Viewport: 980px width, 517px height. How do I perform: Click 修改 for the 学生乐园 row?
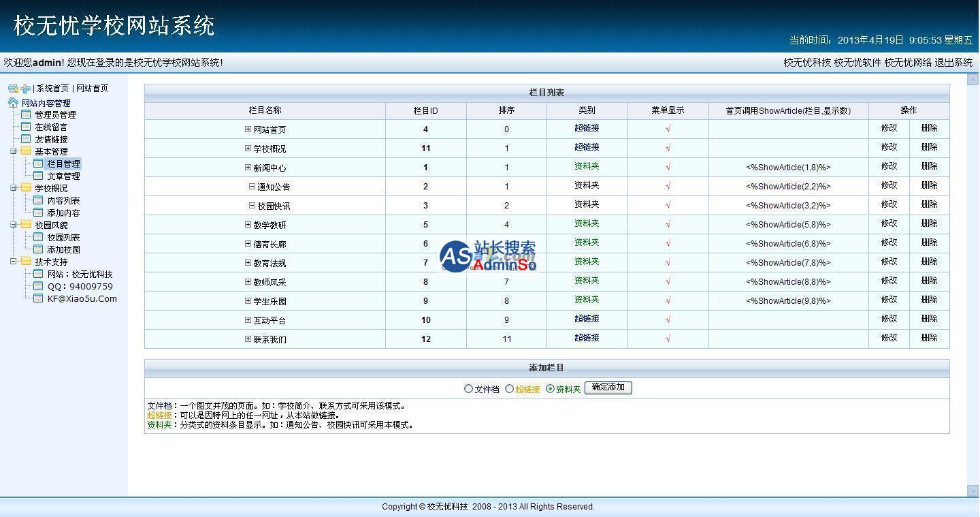pos(889,300)
